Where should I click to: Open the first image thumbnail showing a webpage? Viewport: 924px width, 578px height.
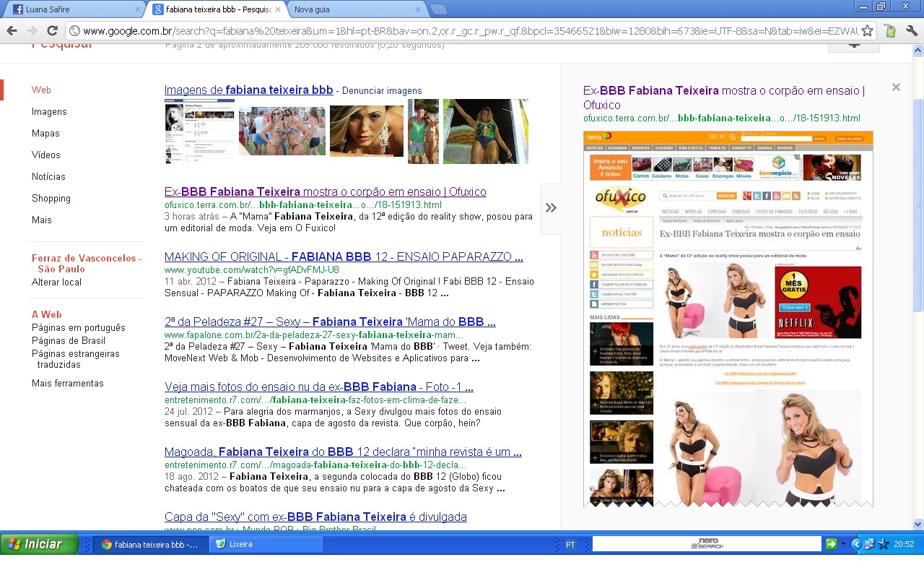click(x=199, y=131)
